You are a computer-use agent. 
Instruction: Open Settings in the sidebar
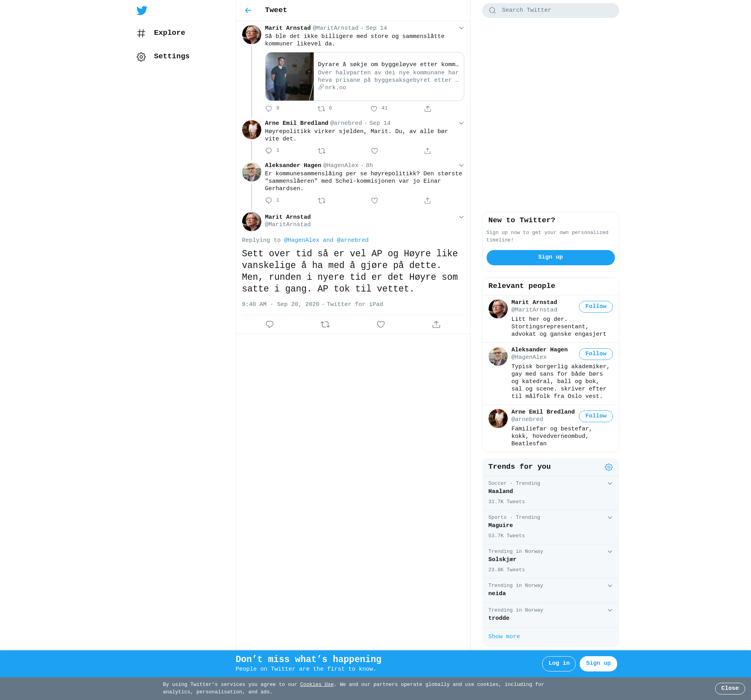(171, 56)
